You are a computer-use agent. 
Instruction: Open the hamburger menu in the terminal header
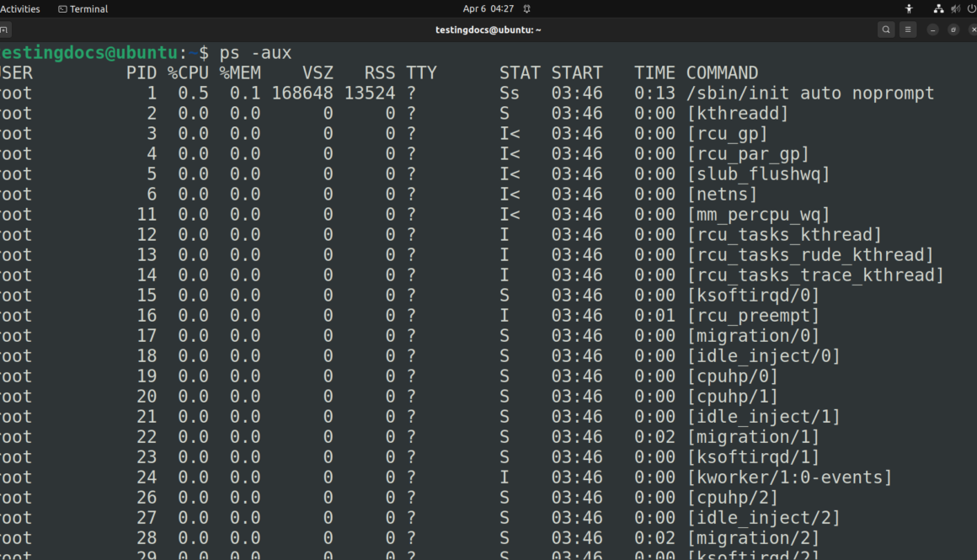(x=908, y=29)
